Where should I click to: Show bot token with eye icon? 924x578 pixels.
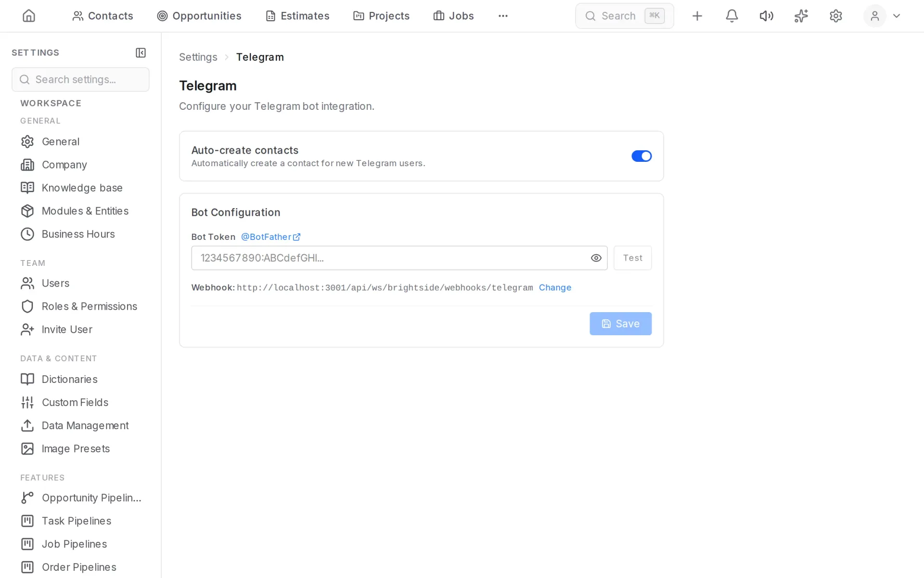tap(596, 258)
